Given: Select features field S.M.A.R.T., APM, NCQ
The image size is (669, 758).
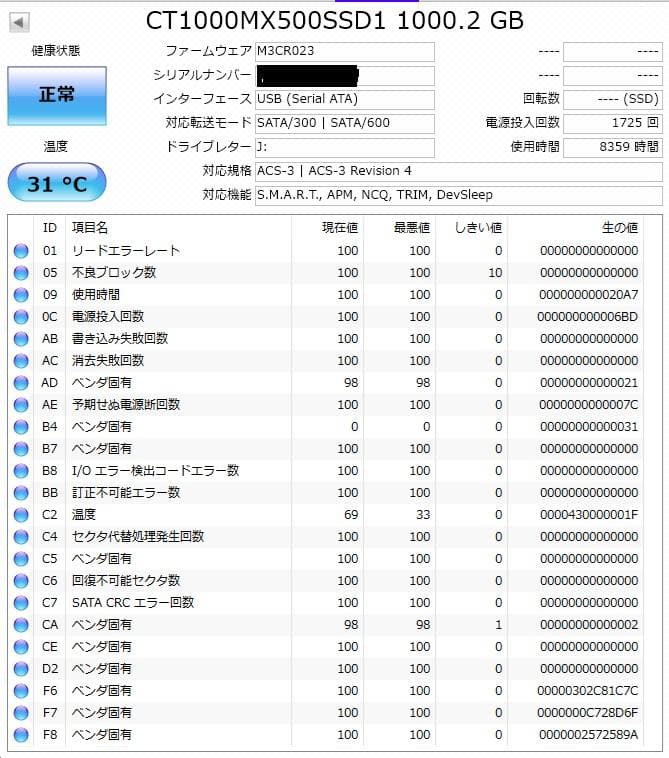Looking at the screenshot, I should point(459,195).
